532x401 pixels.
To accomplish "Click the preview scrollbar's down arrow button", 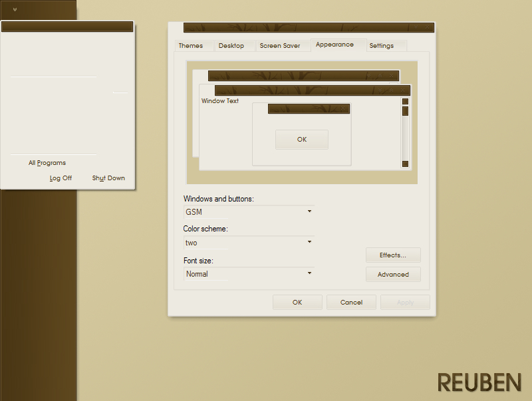I will tap(405, 164).
